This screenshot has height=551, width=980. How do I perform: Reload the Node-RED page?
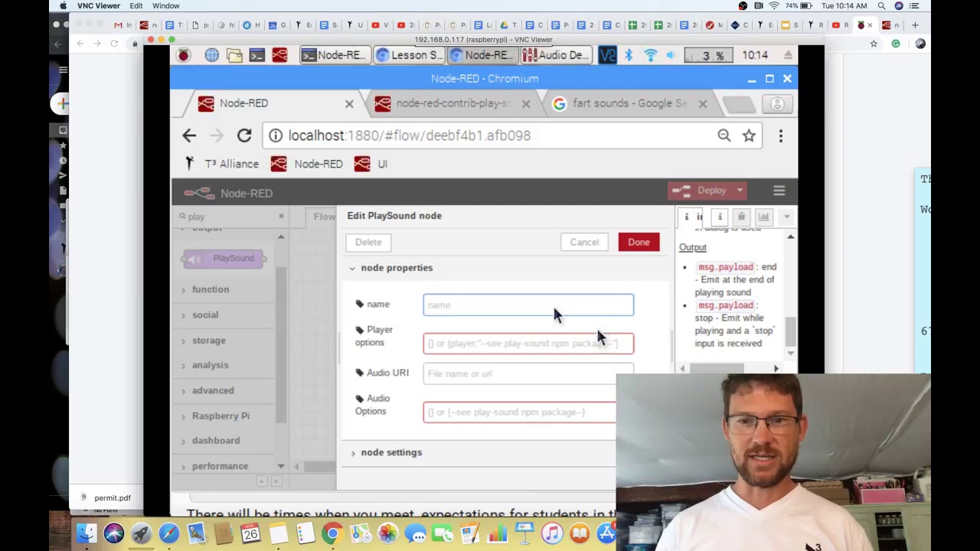pos(244,135)
